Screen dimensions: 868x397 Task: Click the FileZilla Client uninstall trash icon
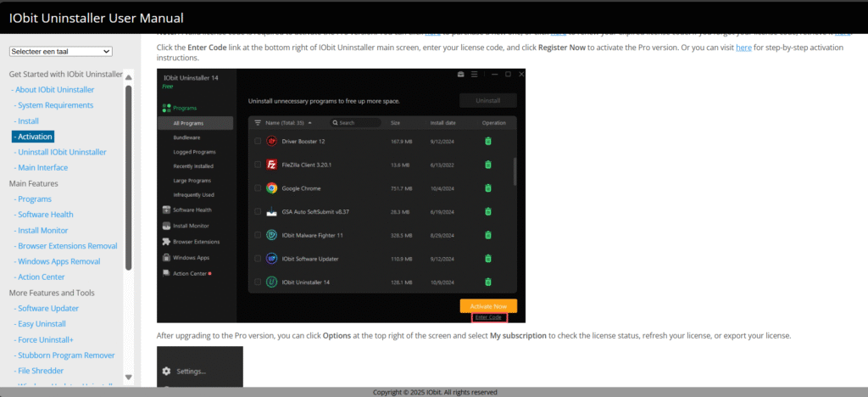point(487,165)
